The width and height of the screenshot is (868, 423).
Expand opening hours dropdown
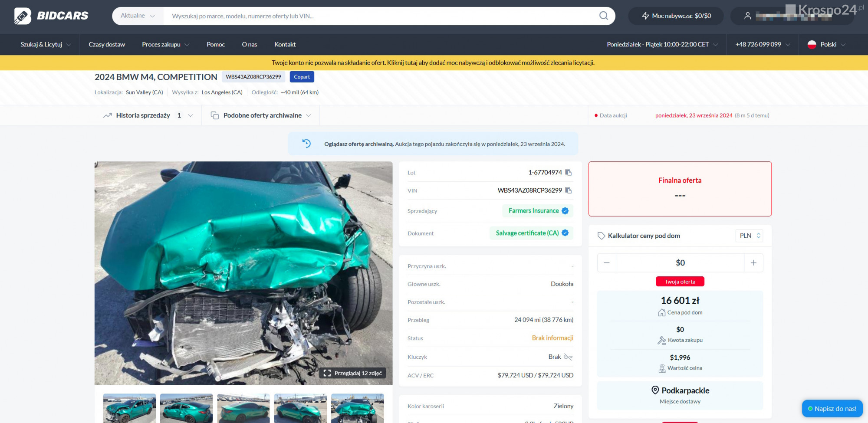[662, 45]
